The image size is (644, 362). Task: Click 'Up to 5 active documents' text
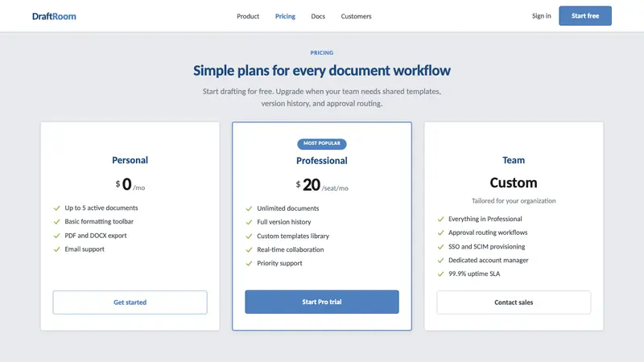coord(101,208)
